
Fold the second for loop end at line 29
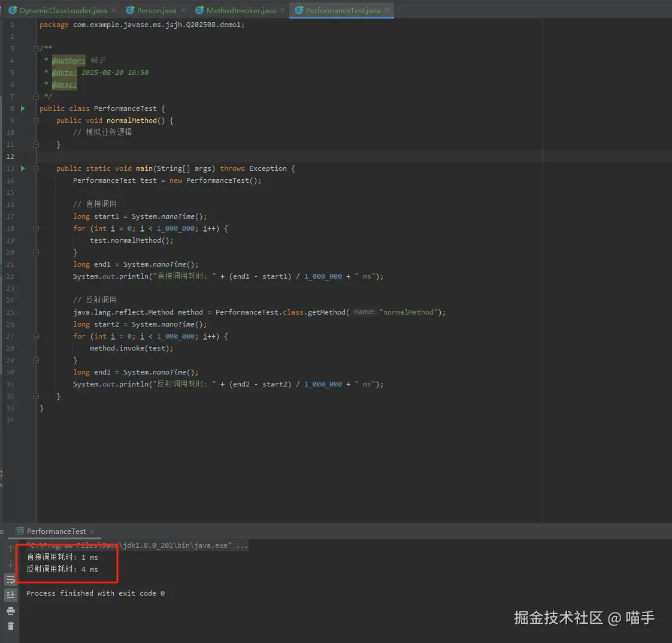click(x=36, y=361)
